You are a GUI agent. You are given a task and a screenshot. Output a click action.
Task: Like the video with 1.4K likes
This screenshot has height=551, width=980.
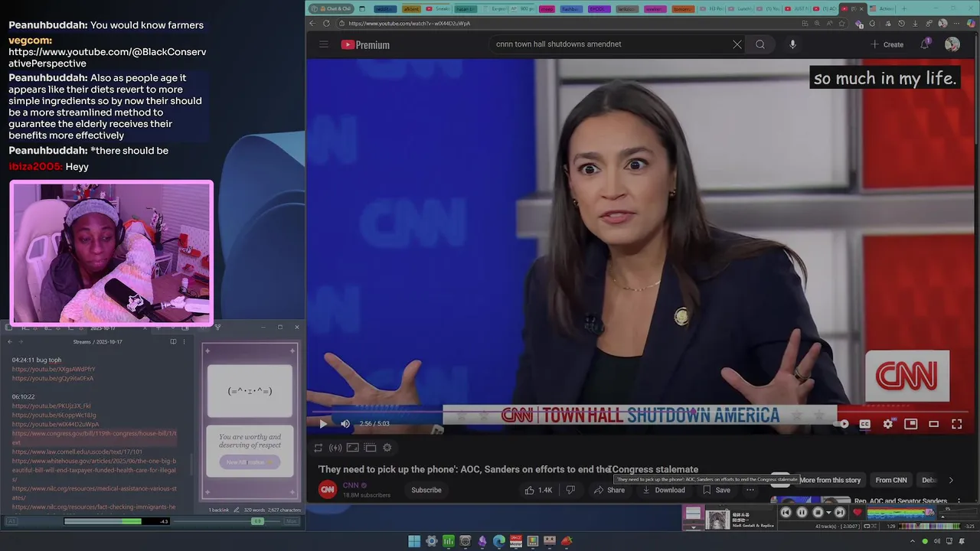coord(538,490)
